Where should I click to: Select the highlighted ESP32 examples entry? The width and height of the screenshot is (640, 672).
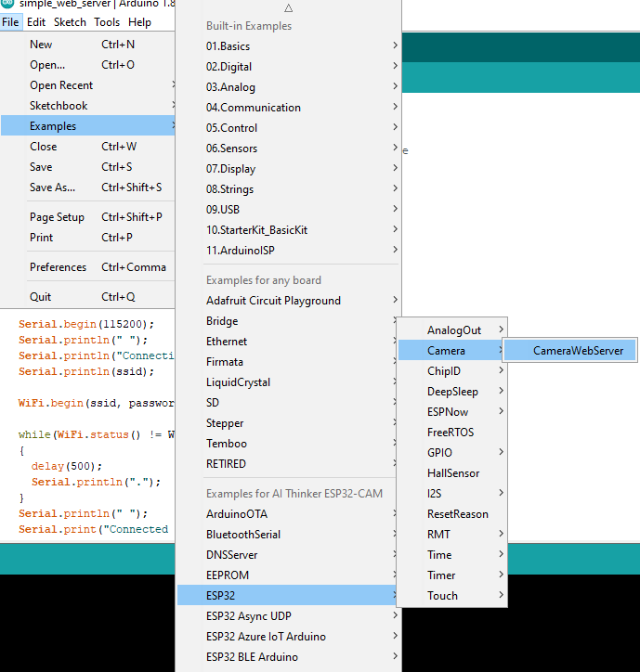(286, 595)
